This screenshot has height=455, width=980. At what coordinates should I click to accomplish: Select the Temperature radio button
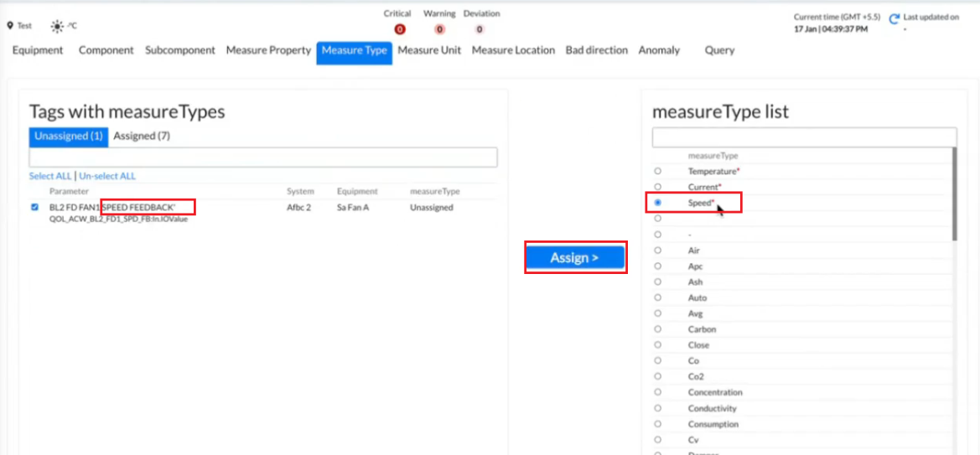(x=657, y=171)
